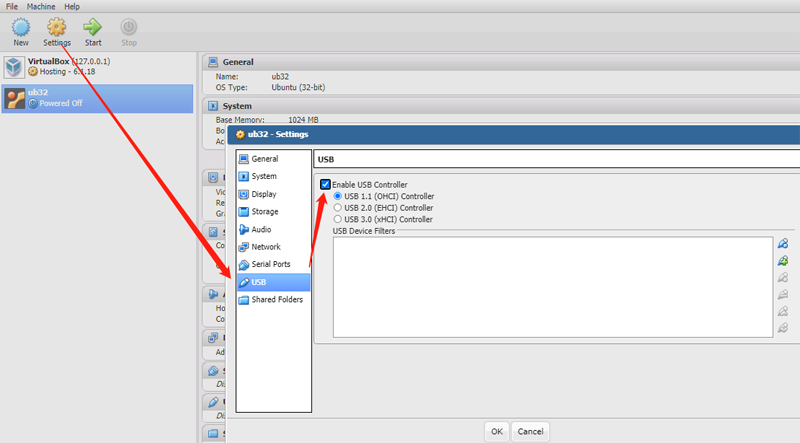Select USB 2.0 (EHCI) Controller radio

coord(337,208)
